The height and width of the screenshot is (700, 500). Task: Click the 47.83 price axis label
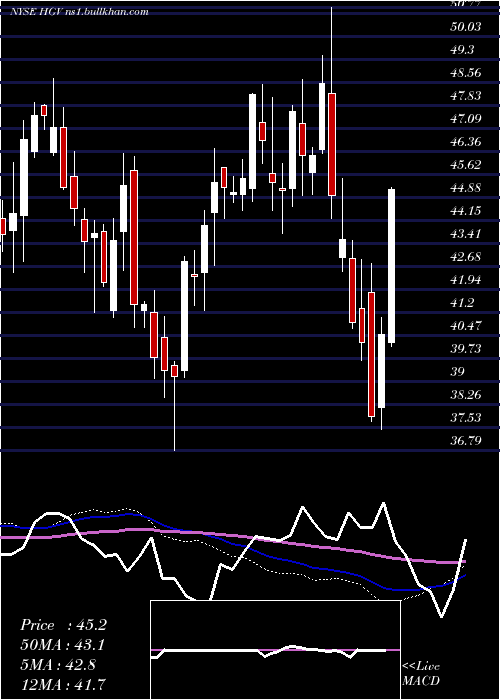click(x=465, y=96)
